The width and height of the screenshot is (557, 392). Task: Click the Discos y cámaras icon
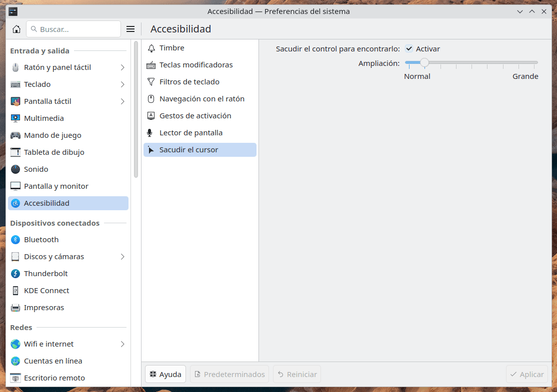point(15,257)
